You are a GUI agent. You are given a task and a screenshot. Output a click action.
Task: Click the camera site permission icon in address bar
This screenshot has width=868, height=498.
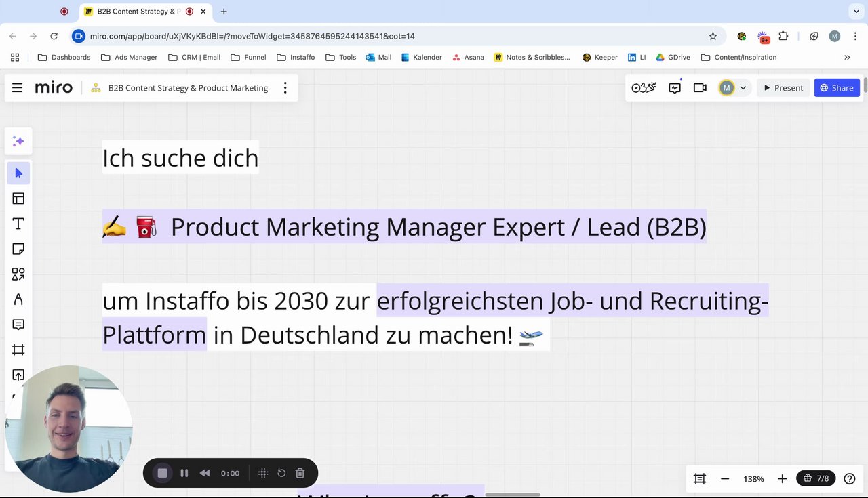pyautogui.click(x=78, y=36)
